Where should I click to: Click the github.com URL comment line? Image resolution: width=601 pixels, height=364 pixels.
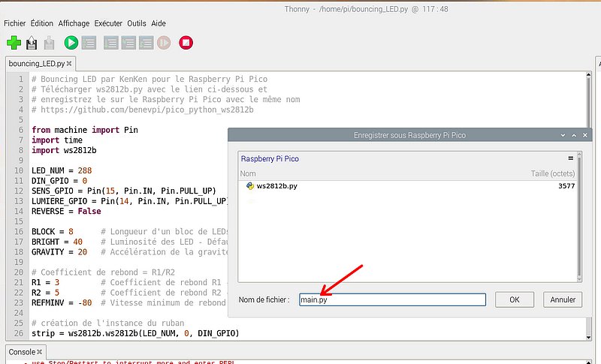click(x=143, y=110)
